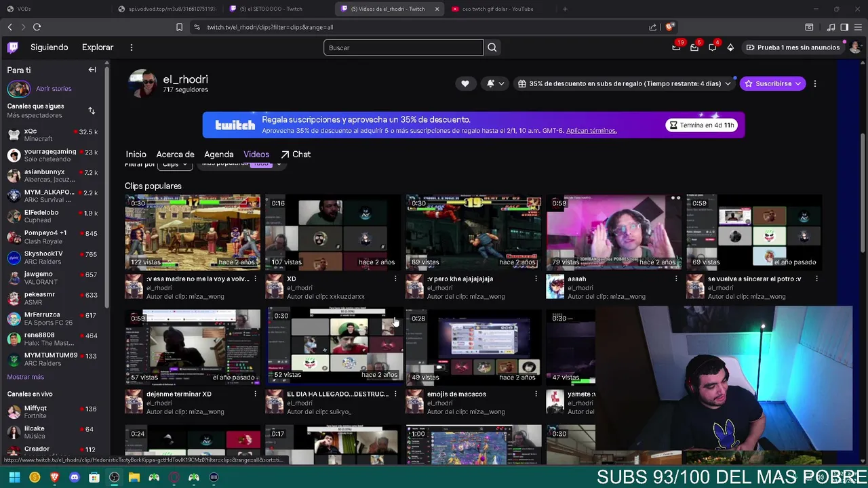Click the Brave Shields lion icon
Image resolution: width=868 pixels, height=488 pixels.
pos(669,27)
